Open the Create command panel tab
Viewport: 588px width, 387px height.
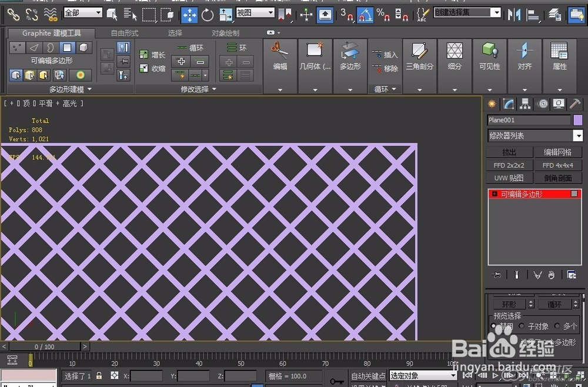(x=492, y=104)
